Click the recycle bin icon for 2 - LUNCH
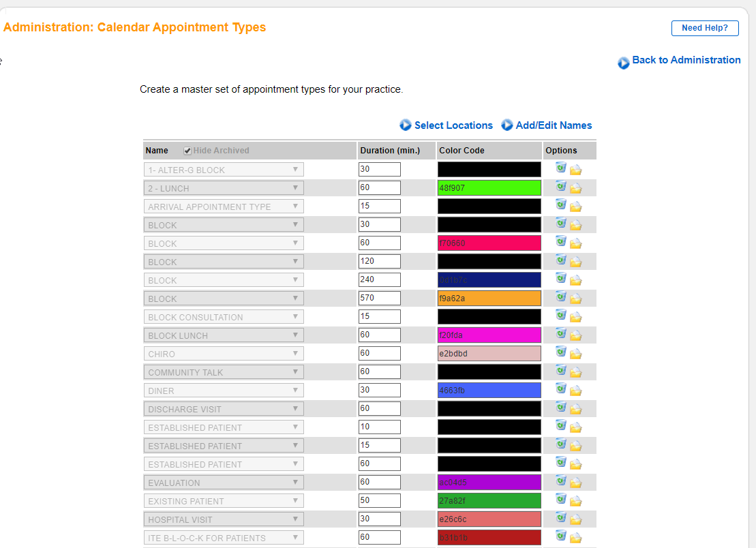 point(560,187)
